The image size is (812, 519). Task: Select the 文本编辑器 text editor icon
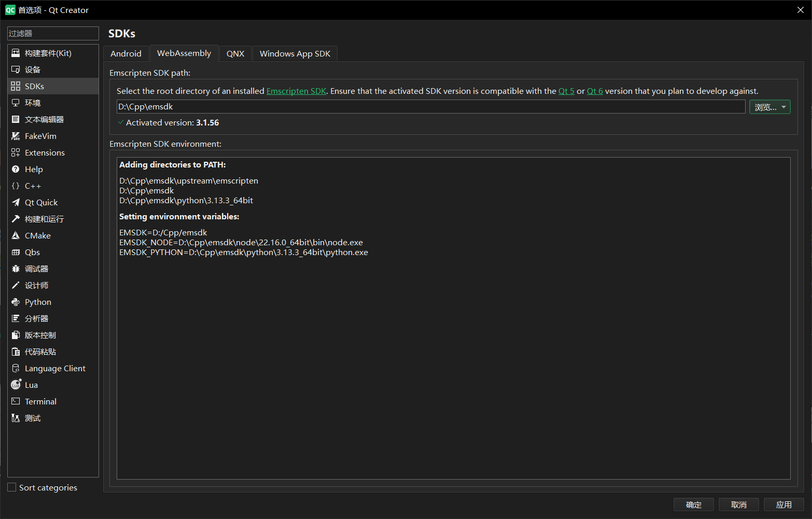point(16,119)
